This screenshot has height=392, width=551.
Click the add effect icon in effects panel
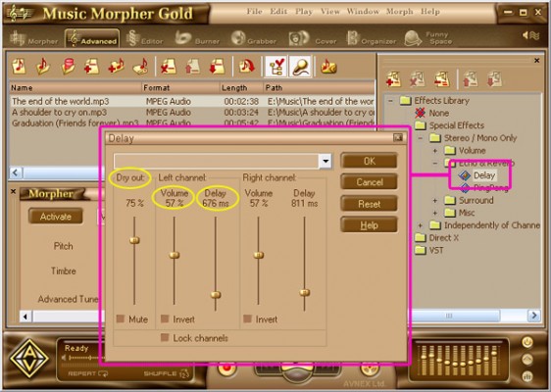tap(393, 79)
